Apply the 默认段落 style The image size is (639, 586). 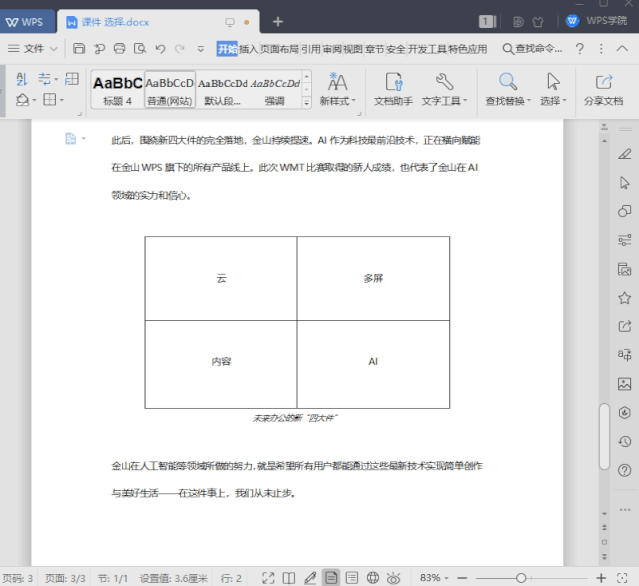point(223,89)
